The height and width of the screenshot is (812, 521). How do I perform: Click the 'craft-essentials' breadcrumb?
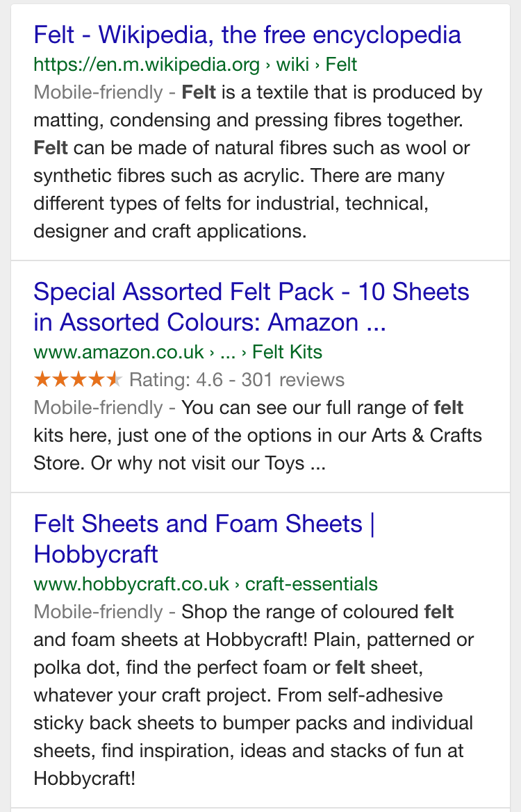[311, 583]
